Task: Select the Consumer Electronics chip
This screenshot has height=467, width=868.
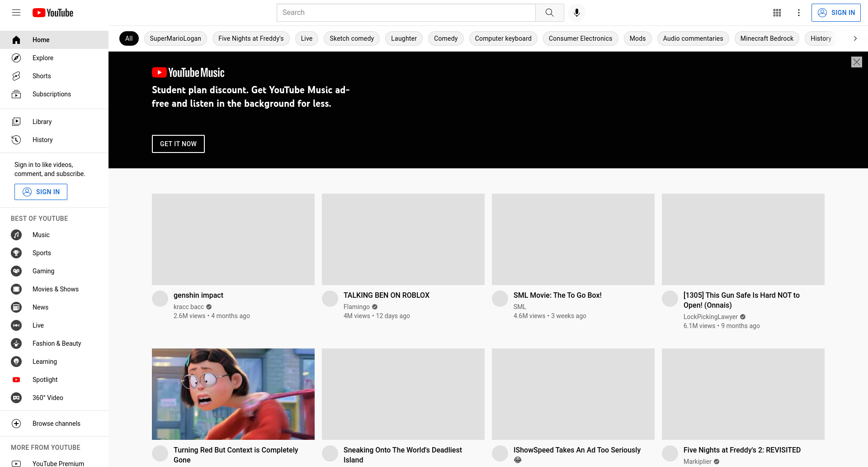Action: click(x=580, y=38)
